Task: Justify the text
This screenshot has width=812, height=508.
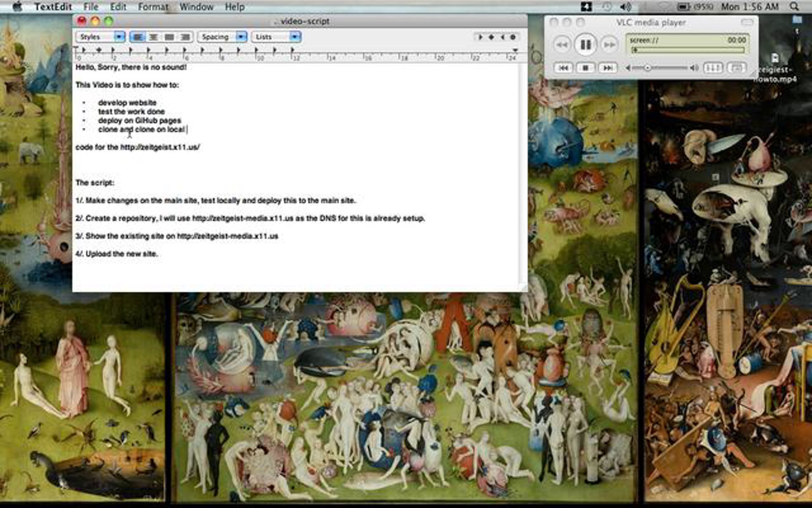Action: (x=169, y=37)
